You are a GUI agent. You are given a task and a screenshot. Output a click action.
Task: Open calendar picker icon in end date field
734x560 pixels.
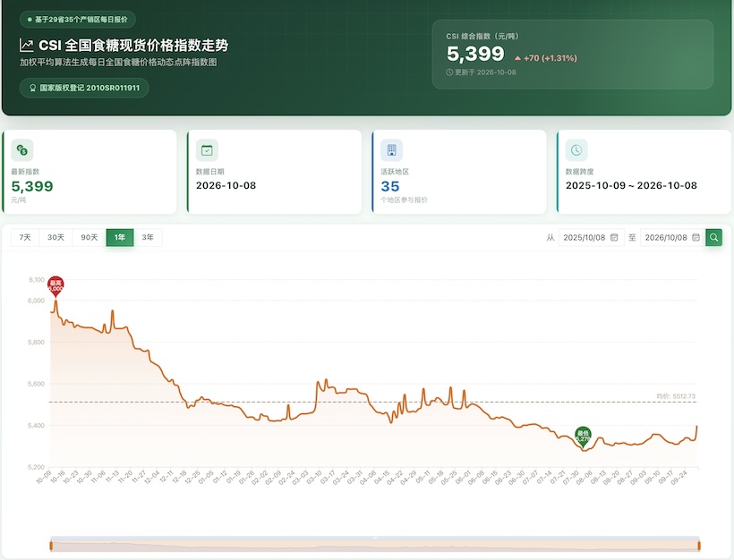pyautogui.click(x=696, y=238)
